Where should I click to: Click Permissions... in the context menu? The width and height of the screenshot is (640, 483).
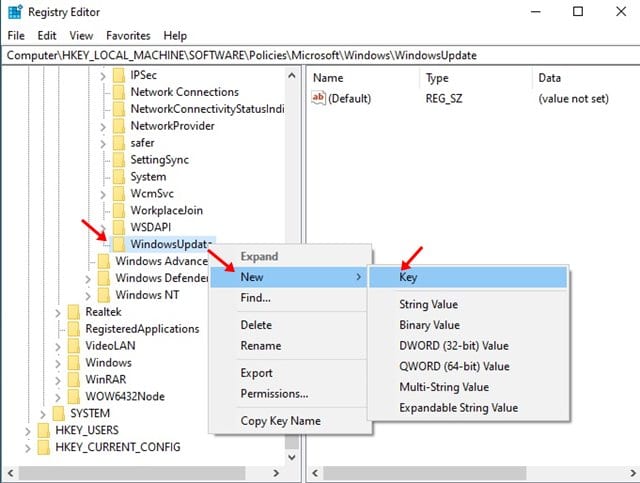(274, 394)
